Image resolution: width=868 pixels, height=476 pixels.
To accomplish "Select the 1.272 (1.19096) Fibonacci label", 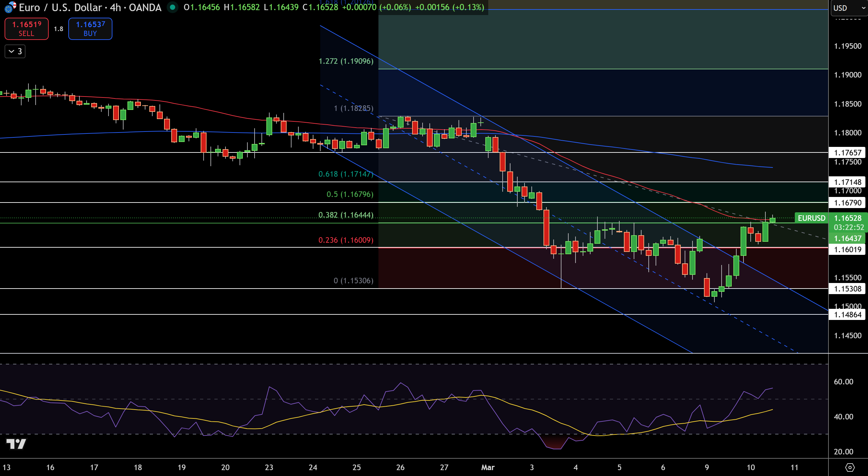I will (x=346, y=61).
